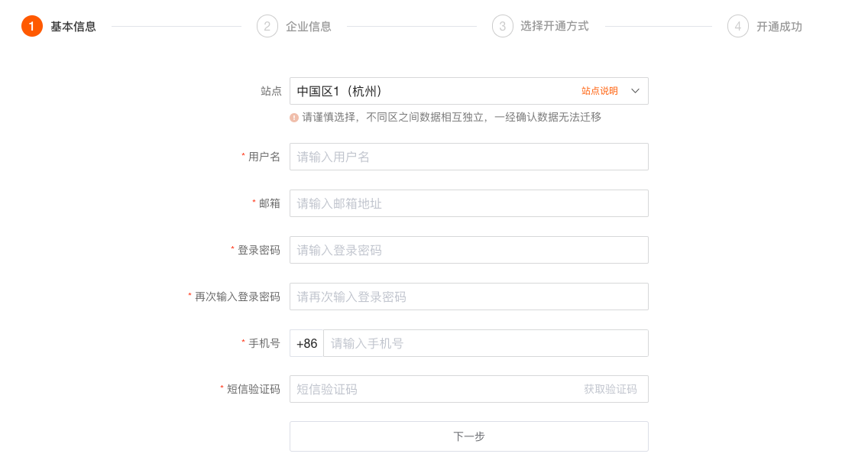This screenshot has width=868, height=470.
Task: Click the +86 country code selector
Action: coord(306,343)
